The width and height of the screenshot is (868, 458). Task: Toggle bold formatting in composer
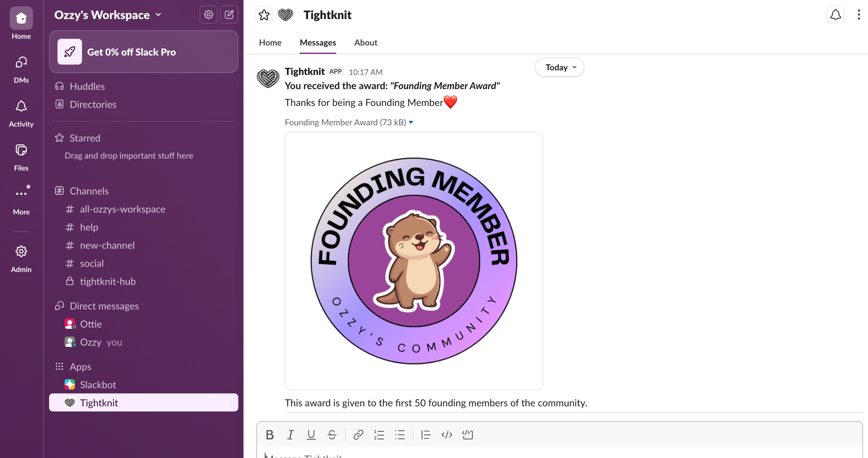270,435
